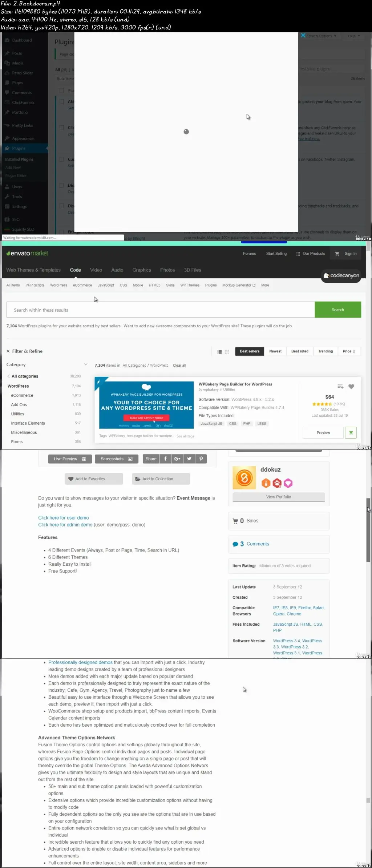This screenshot has width=372, height=868.
Task: Open PHP Scripts subcategory
Action: 35,285
